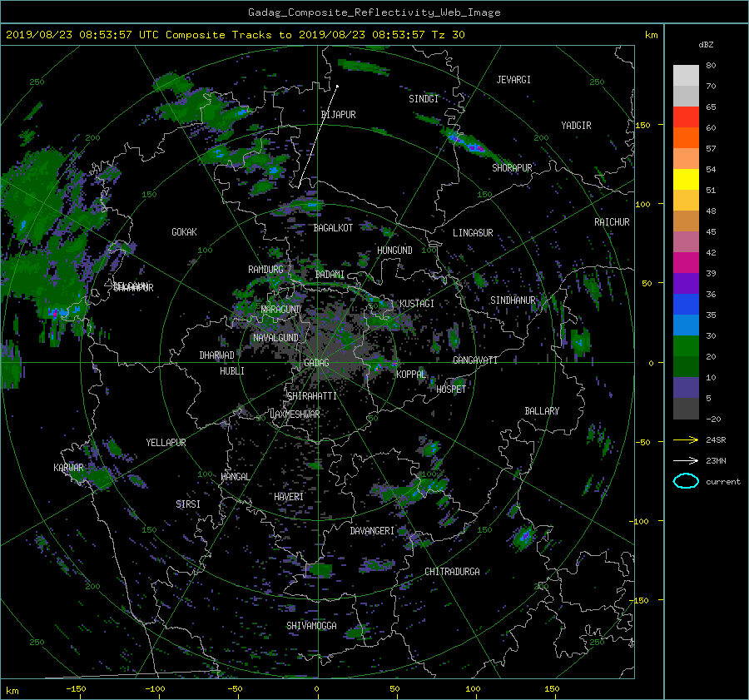Screen dimensions: 749x700
Task: Click the NARAGUND city label
Action: (281, 310)
